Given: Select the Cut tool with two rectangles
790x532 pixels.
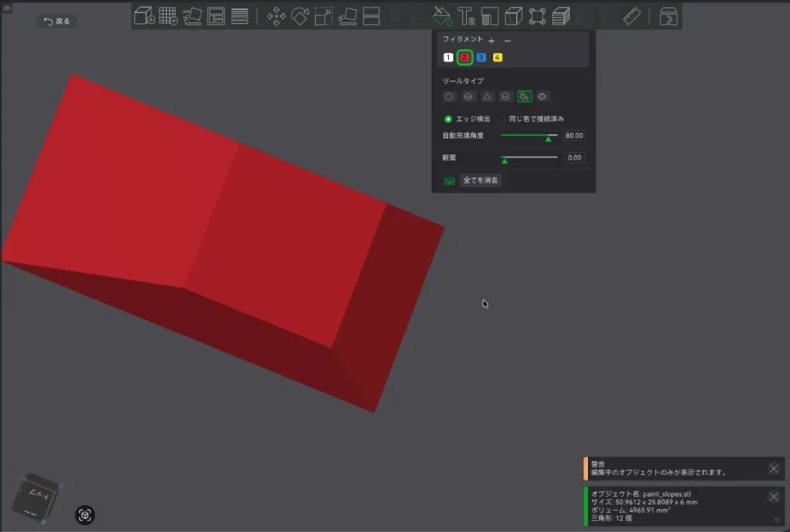Looking at the screenshot, I should [371, 16].
